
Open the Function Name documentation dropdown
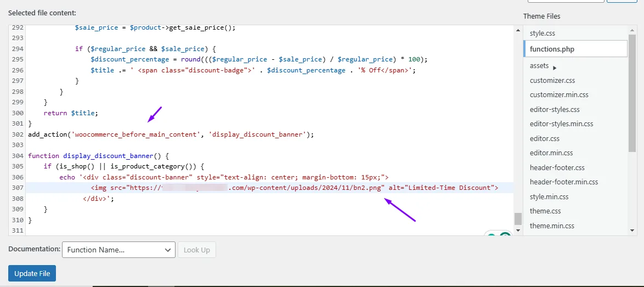point(118,250)
